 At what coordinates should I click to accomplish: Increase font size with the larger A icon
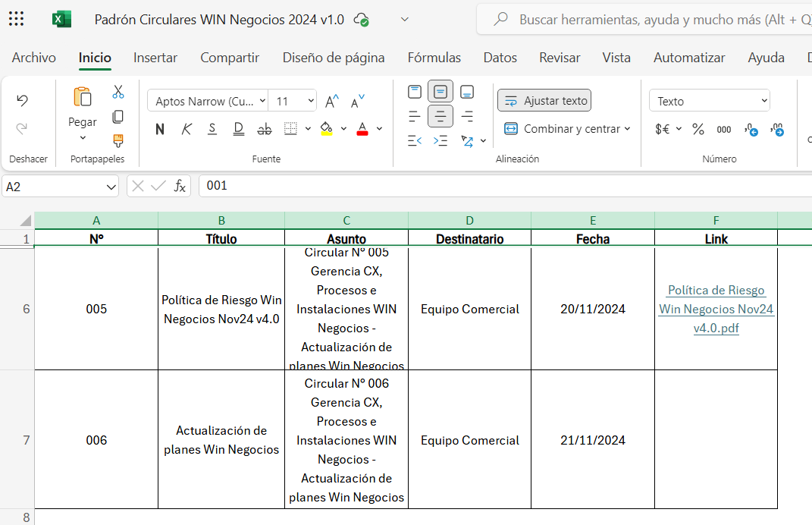click(x=332, y=101)
